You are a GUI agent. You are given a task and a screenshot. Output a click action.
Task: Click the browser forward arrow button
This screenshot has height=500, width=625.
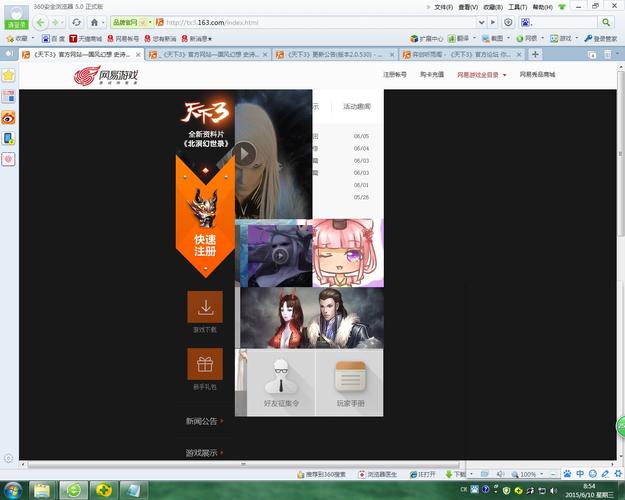[55, 22]
